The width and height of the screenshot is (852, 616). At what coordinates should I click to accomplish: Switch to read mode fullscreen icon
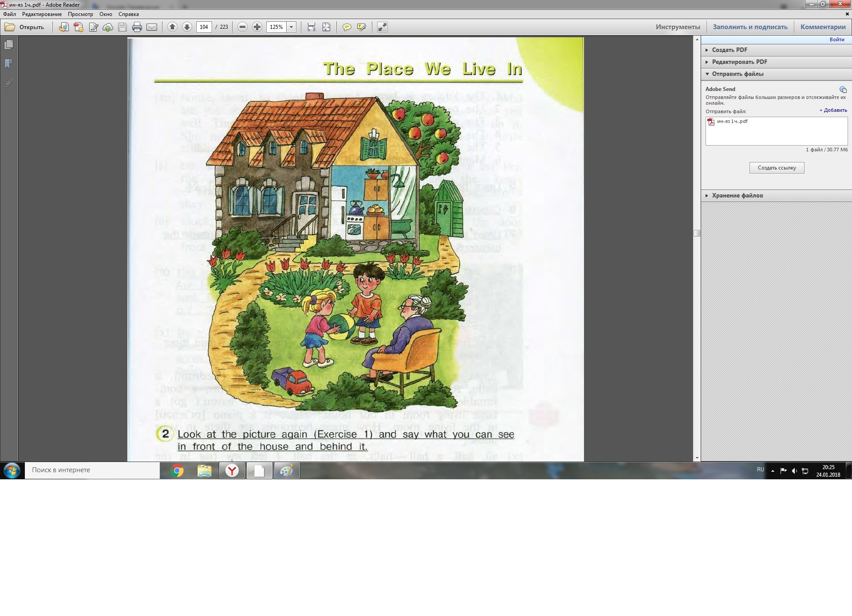click(x=382, y=27)
